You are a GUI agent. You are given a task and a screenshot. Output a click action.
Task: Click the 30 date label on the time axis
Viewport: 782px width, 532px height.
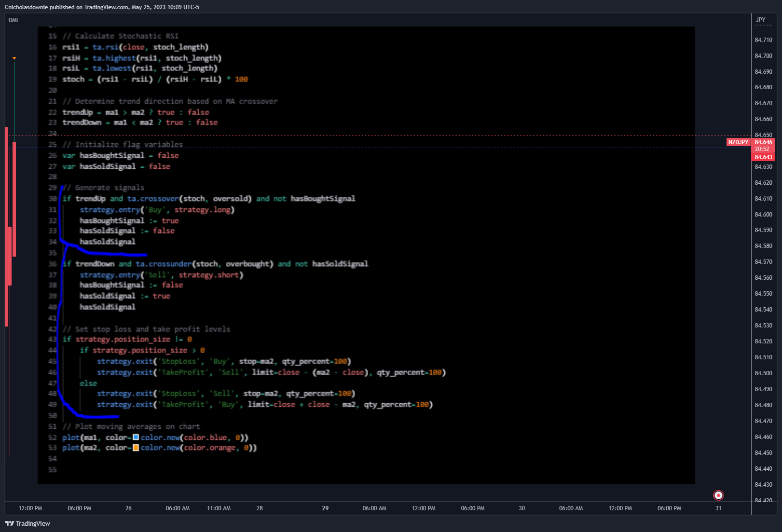pyautogui.click(x=521, y=508)
